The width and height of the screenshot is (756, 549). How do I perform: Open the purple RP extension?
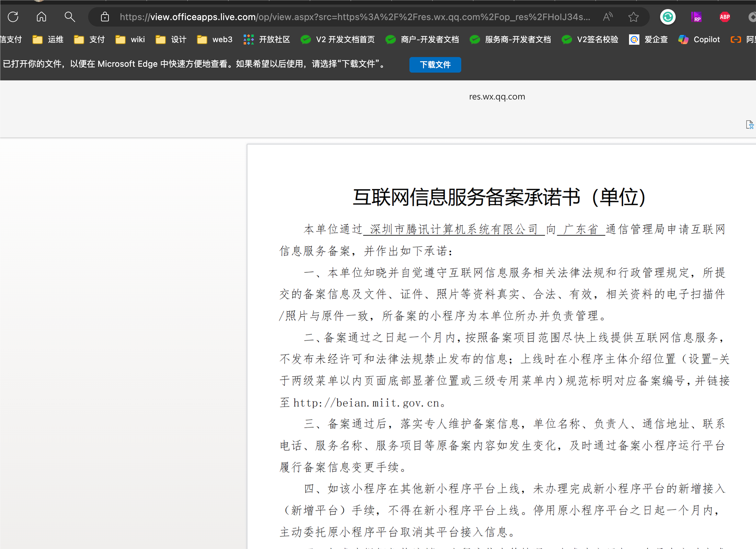[x=696, y=17]
